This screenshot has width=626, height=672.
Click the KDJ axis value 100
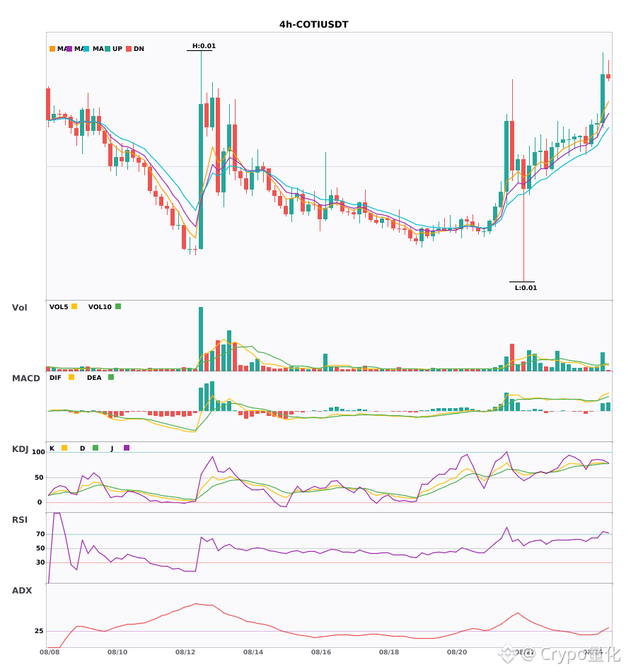(x=38, y=452)
